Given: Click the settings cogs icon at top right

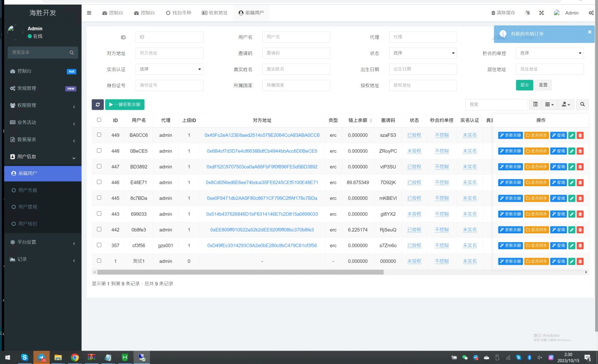Looking at the screenshot, I should point(591,13).
